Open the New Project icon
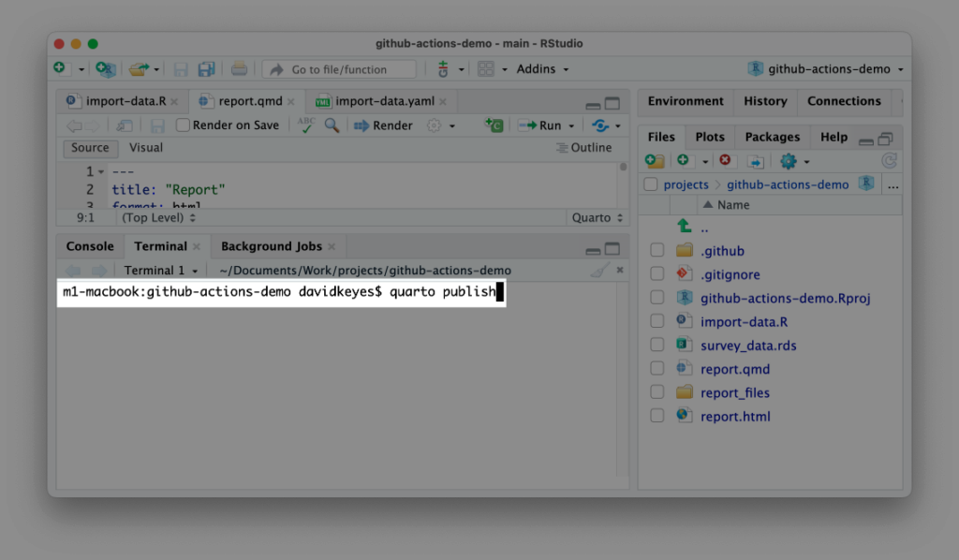 [x=105, y=69]
